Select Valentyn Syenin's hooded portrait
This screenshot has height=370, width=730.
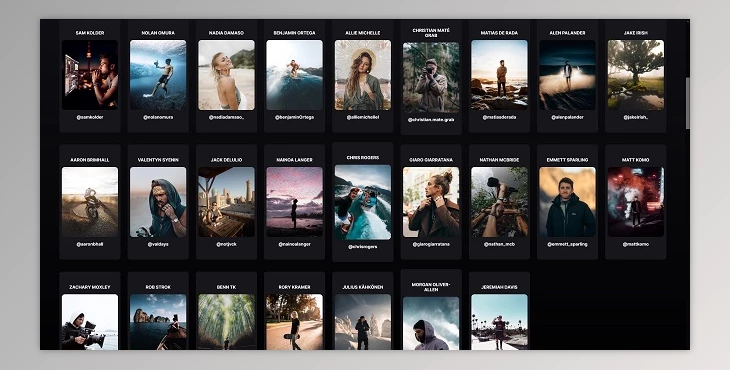tap(158, 202)
